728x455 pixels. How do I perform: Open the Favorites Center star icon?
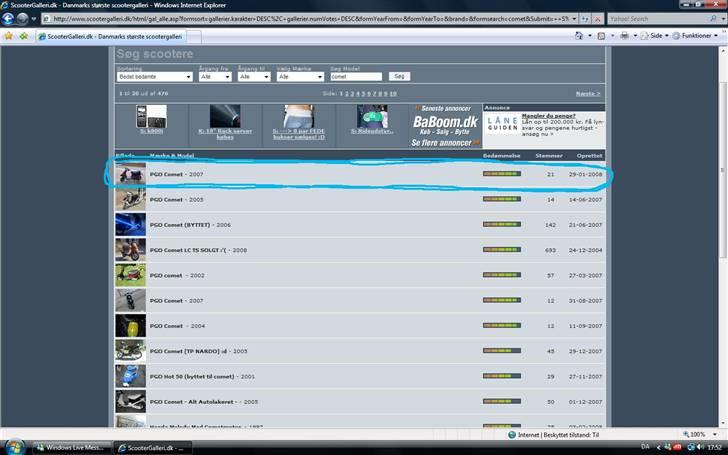coord(8,36)
